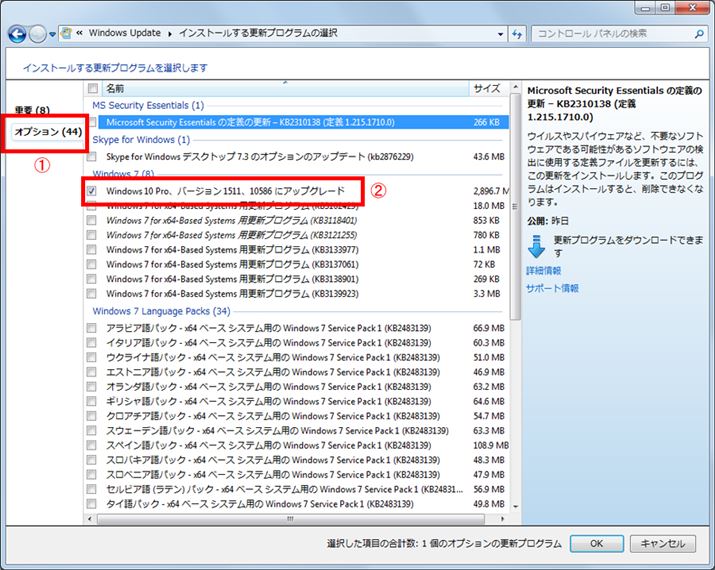Click the horizontal scrollbar thumb of the list

coord(291,519)
